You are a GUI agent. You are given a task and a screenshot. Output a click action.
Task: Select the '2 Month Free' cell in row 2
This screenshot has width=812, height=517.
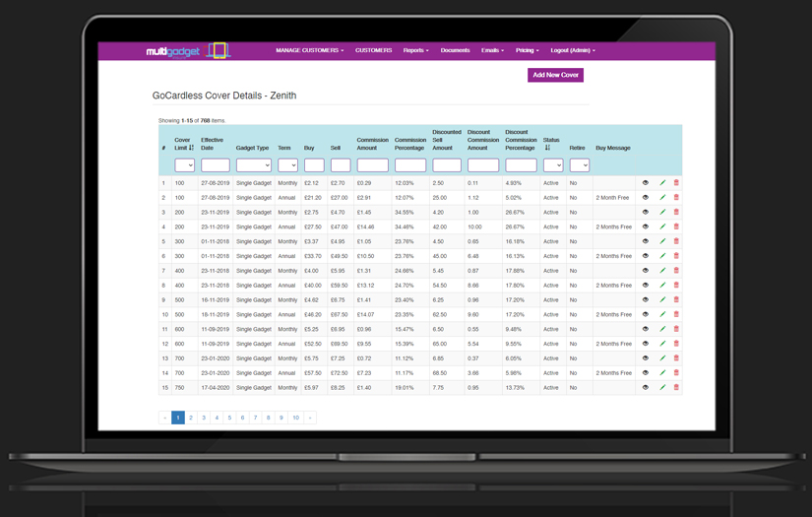tap(612, 198)
